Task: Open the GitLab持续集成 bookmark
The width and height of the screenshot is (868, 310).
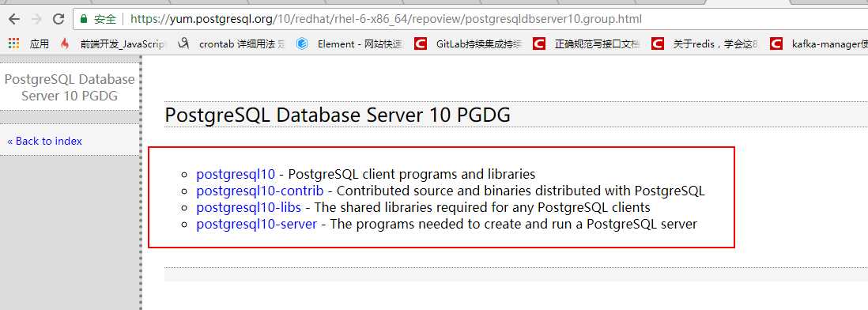Action: [479, 43]
